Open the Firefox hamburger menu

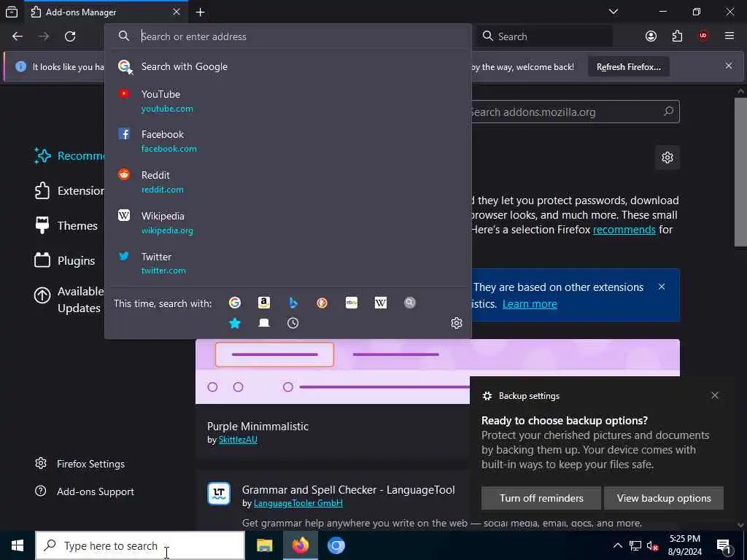tap(729, 36)
